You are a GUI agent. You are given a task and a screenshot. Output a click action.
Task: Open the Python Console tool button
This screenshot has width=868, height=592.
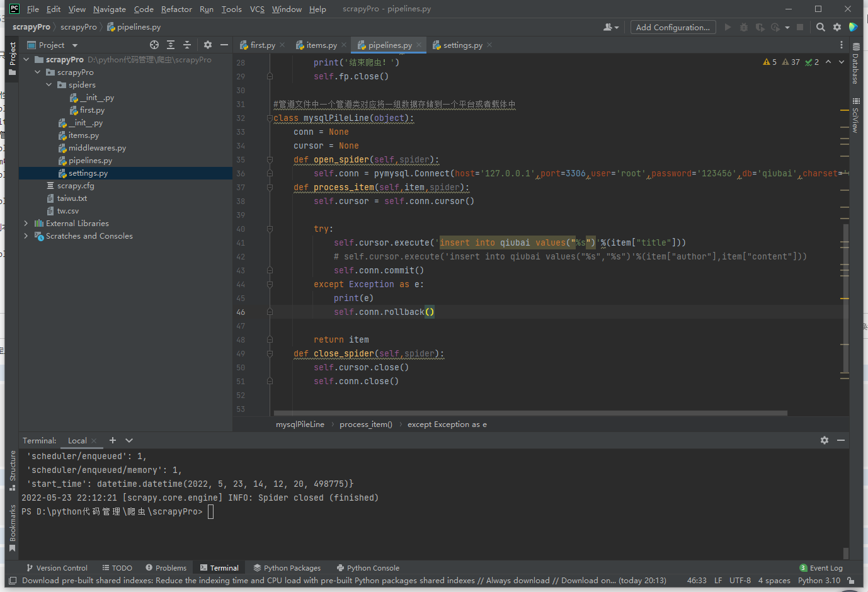pyautogui.click(x=368, y=568)
